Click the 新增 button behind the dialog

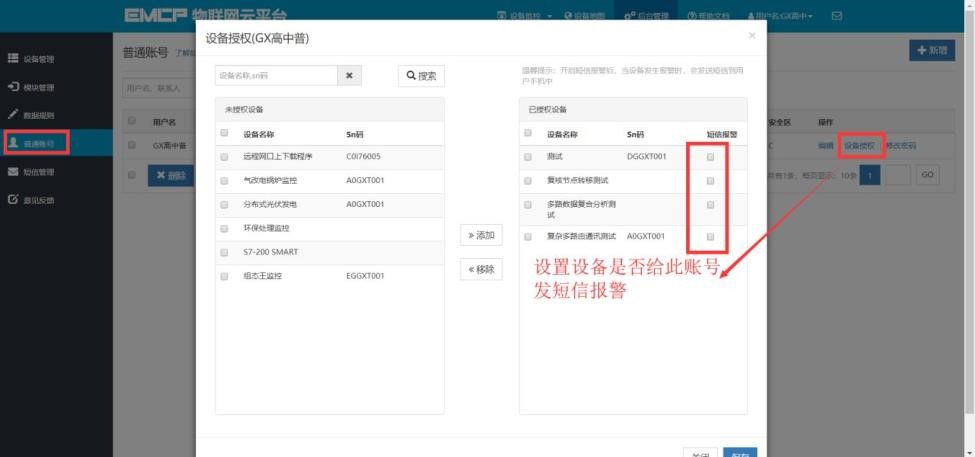(931, 50)
